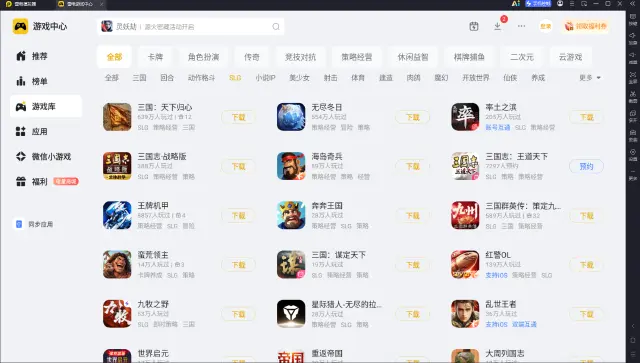Switch to the 云游戏 category tab
Viewport: 640px width, 363px height.
570,57
